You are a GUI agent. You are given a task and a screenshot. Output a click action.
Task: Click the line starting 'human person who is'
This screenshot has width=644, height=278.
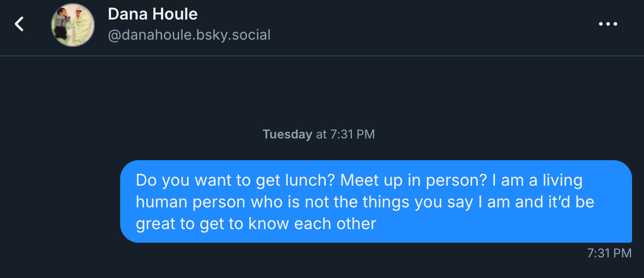[x=365, y=203]
